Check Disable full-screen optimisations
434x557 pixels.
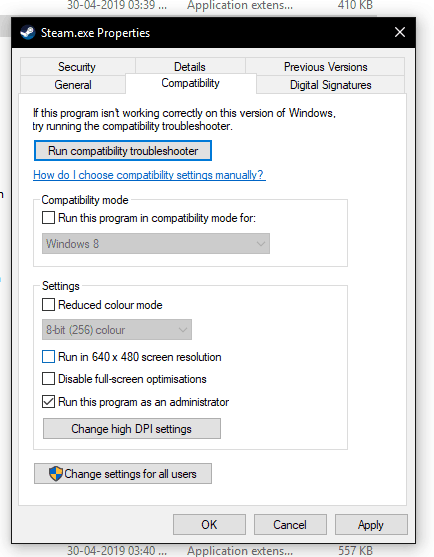tap(48, 379)
